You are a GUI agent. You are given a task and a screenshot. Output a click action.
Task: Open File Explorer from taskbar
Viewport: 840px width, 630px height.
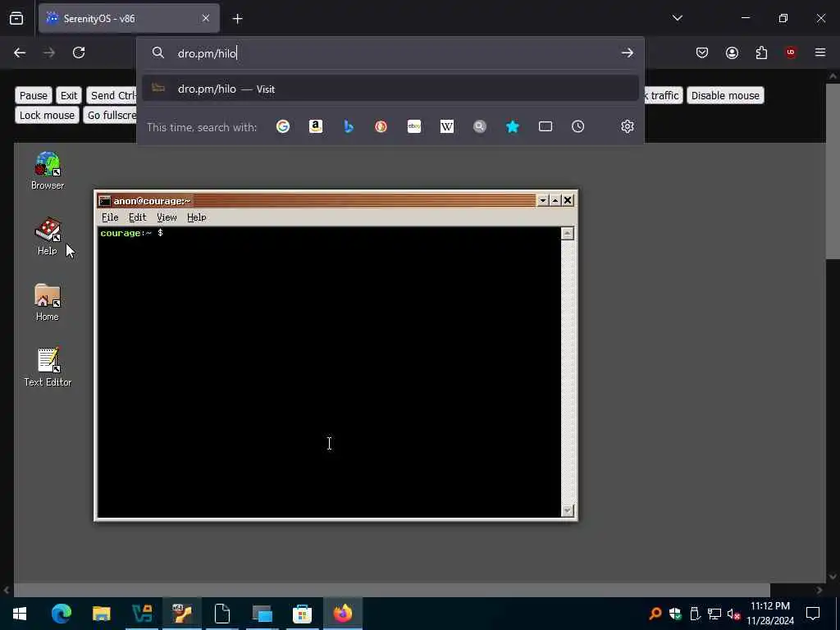[101, 614]
